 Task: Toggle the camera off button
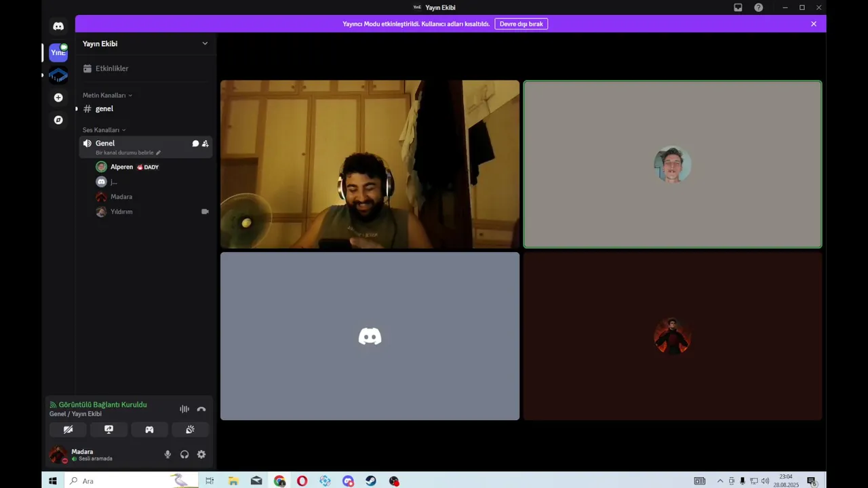tap(68, 430)
